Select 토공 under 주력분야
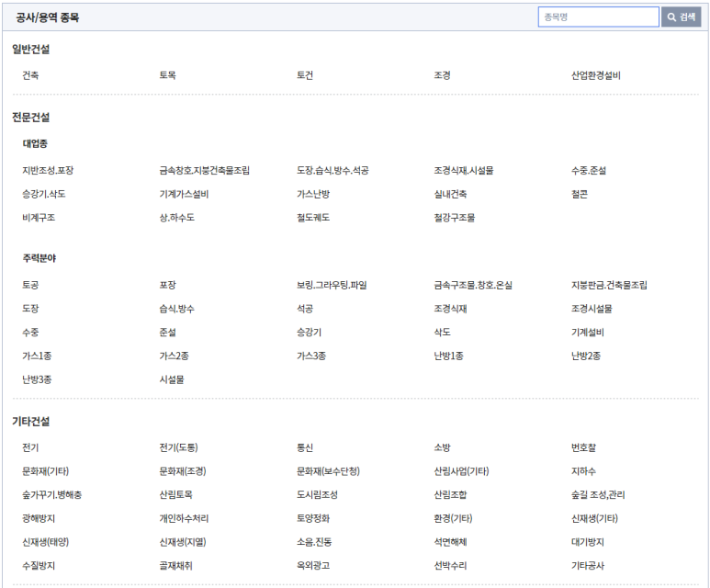 tap(30, 286)
